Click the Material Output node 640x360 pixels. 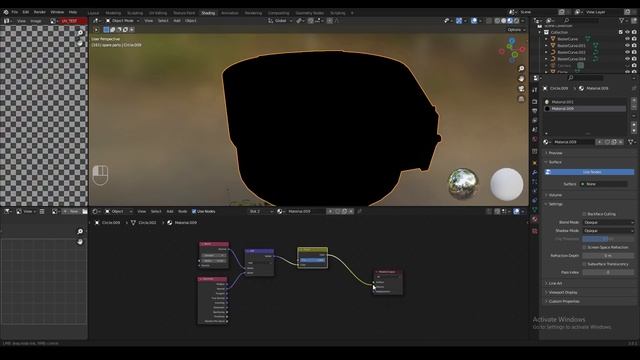tap(388, 282)
